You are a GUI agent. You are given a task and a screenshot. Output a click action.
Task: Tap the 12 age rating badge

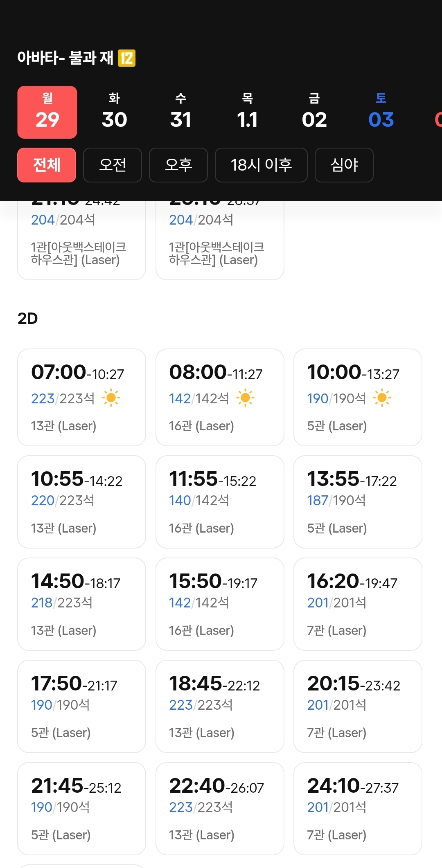click(x=126, y=58)
